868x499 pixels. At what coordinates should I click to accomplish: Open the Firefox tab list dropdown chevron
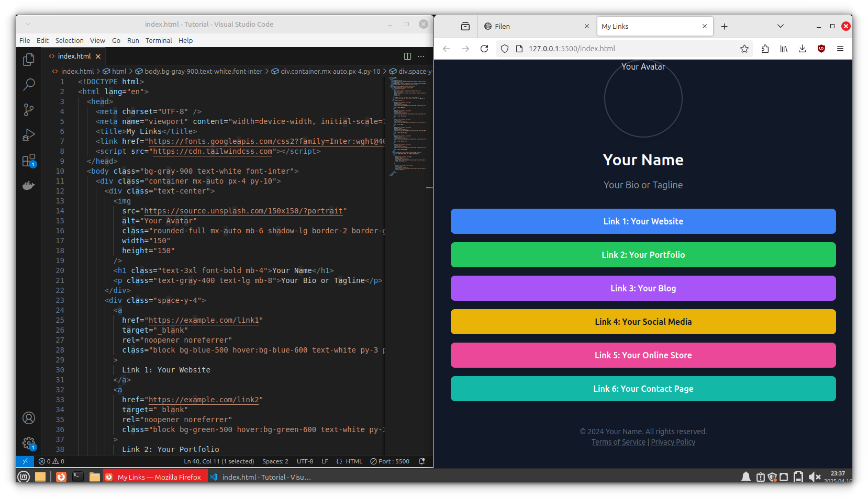(x=780, y=26)
